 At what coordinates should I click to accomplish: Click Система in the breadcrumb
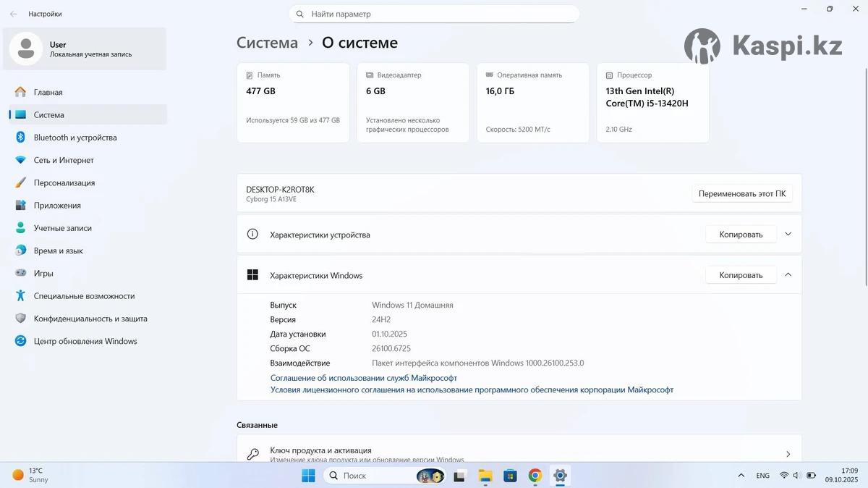coord(267,43)
